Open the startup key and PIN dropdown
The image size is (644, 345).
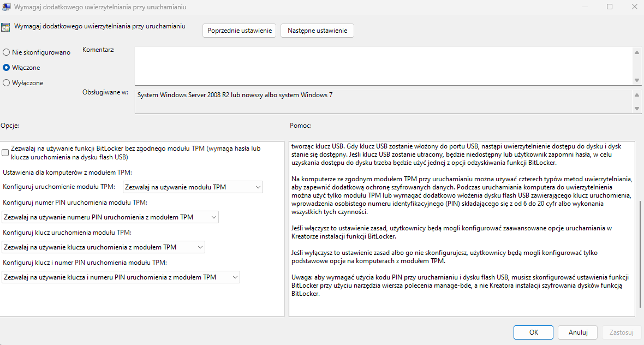pos(121,277)
